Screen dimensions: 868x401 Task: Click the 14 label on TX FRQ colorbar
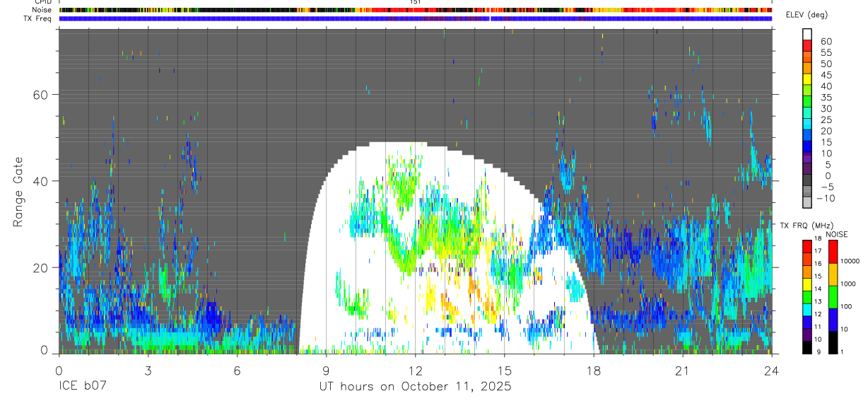819,289
